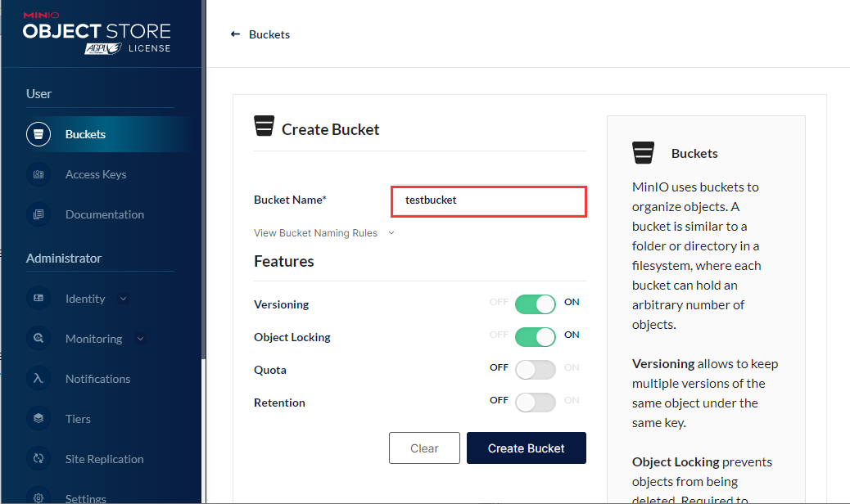Enable the Quota toggle
Screen dimensions: 850x504
pos(536,370)
